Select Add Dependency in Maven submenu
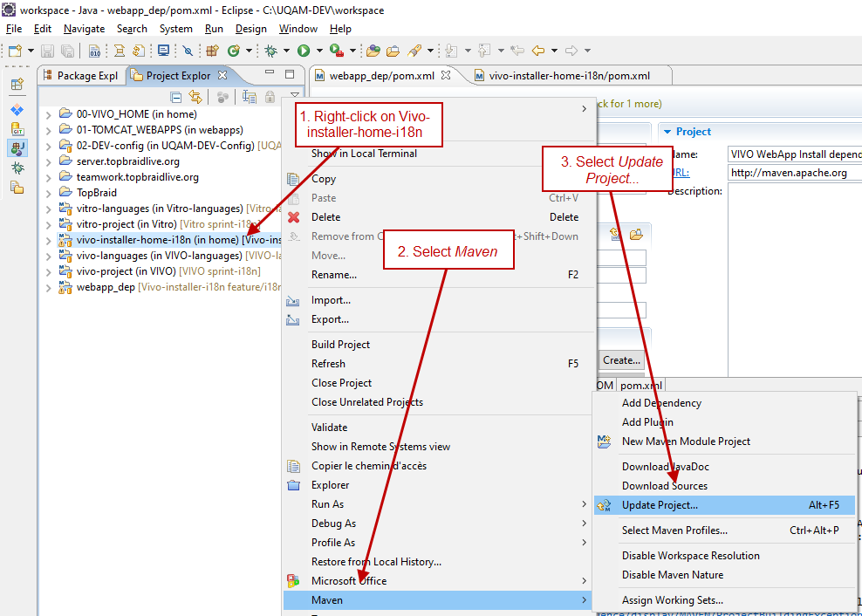This screenshot has height=616, width=862. pos(724,403)
